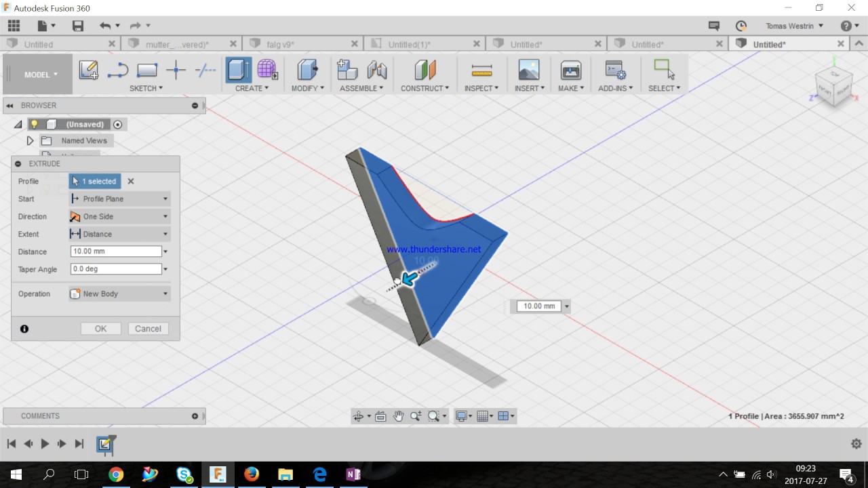Click the Joint assemble icon

pyautogui.click(x=376, y=70)
